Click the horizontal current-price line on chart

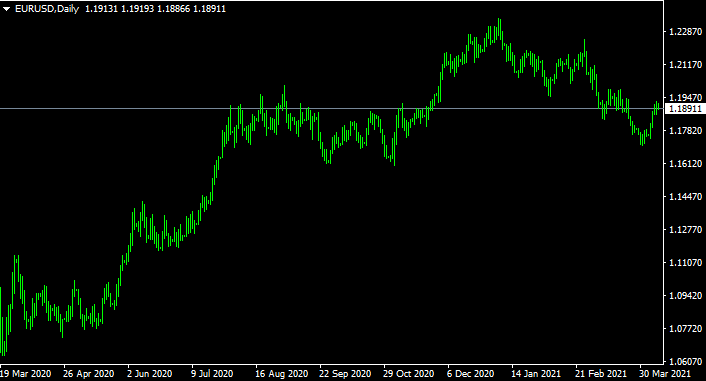[332, 109]
